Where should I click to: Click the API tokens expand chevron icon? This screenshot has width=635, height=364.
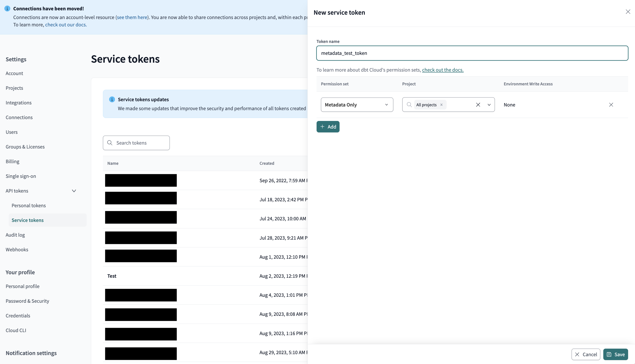(x=74, y=191)
